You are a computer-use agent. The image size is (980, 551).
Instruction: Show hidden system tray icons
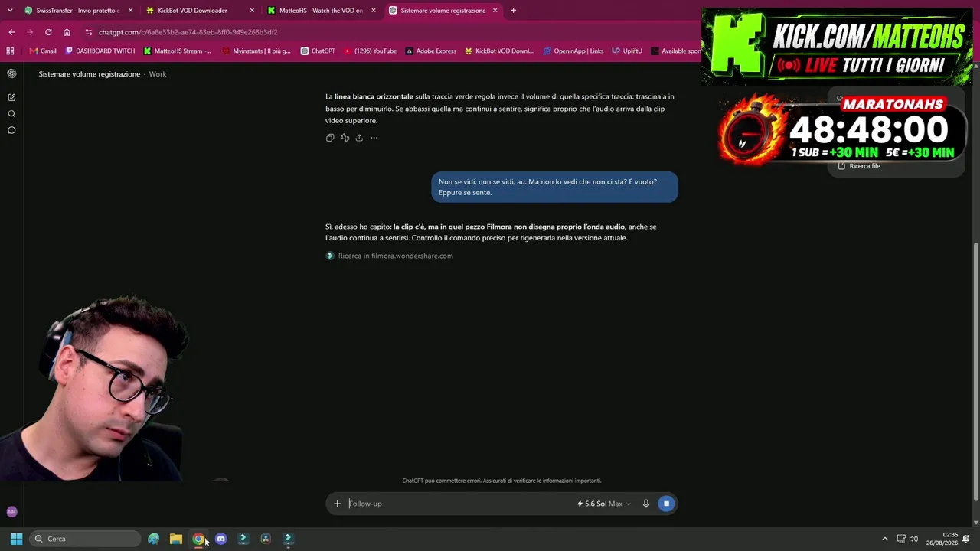coord(885,539)
